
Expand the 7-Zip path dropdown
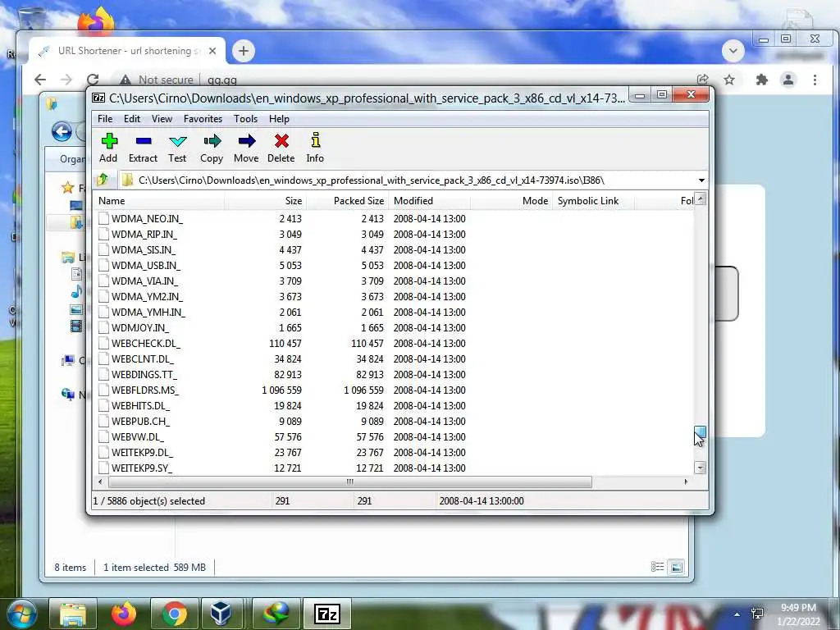coord(701,180)
